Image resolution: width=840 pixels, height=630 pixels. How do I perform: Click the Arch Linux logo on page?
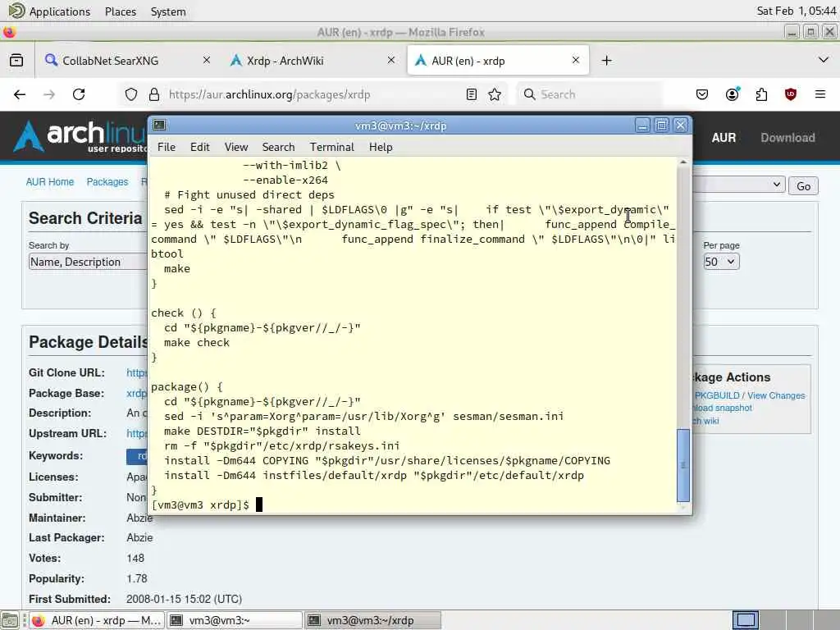[x=80, y=136]
